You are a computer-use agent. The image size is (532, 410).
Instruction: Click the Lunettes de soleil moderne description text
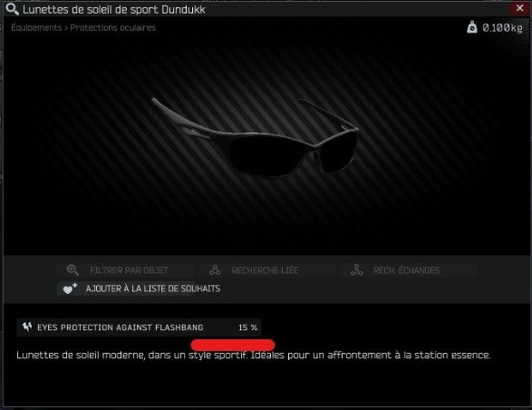pos(254,356)
